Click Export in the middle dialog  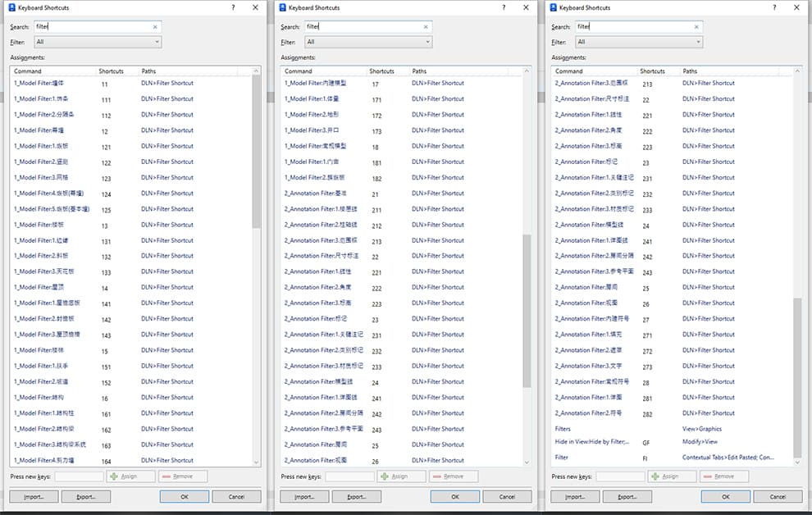pos(357,496)
